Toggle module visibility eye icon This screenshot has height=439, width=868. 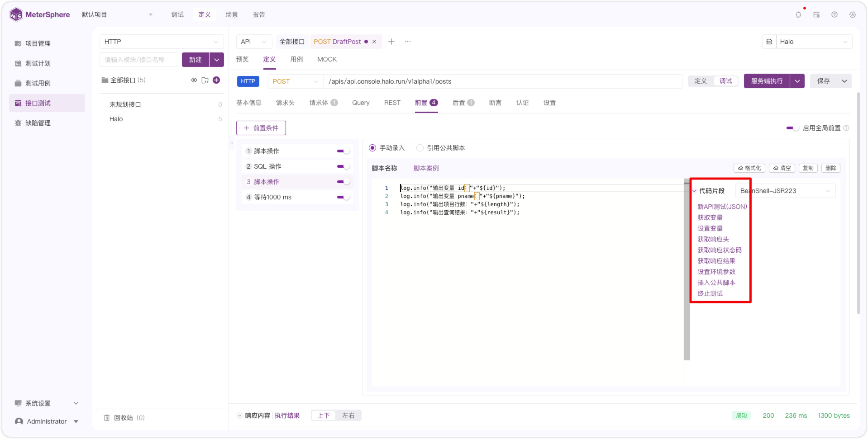[194, 80]
